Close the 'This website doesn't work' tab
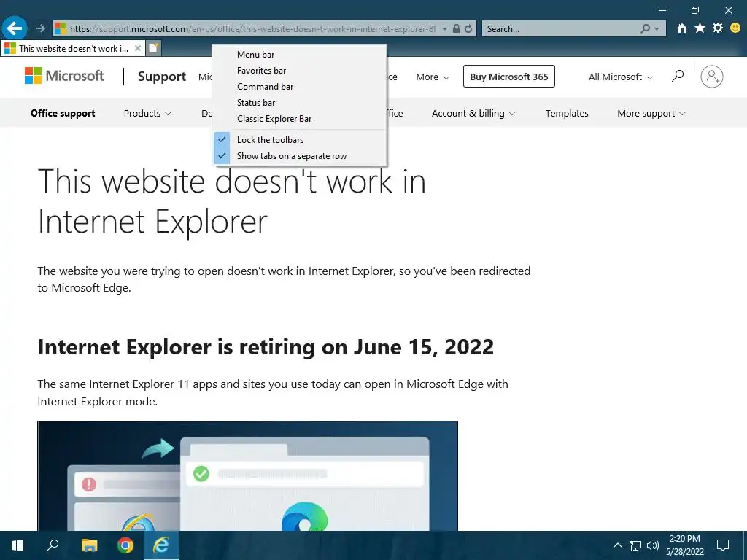 click(138, 48)
